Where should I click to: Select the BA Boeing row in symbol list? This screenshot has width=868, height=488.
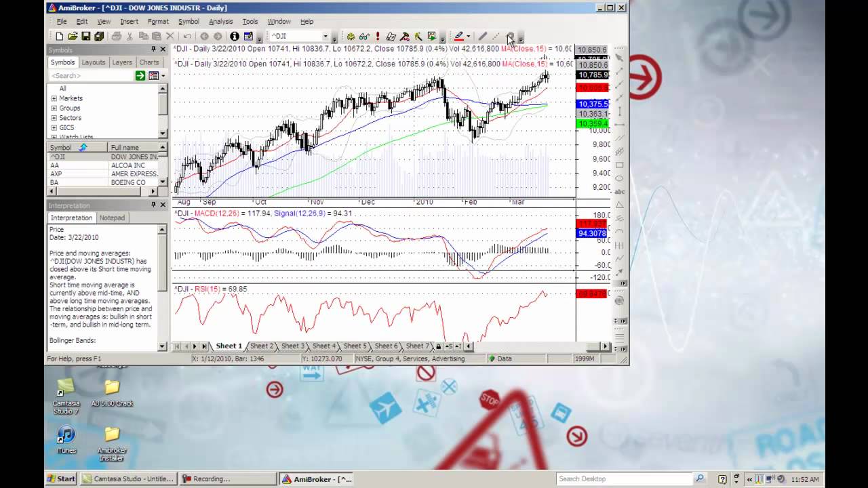coord(103,182)
